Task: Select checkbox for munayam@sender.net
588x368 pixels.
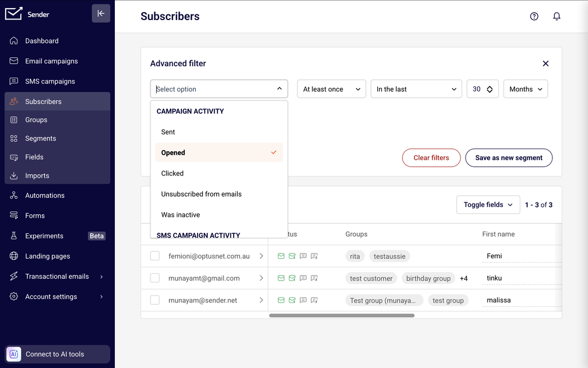Action: (155, 300)
